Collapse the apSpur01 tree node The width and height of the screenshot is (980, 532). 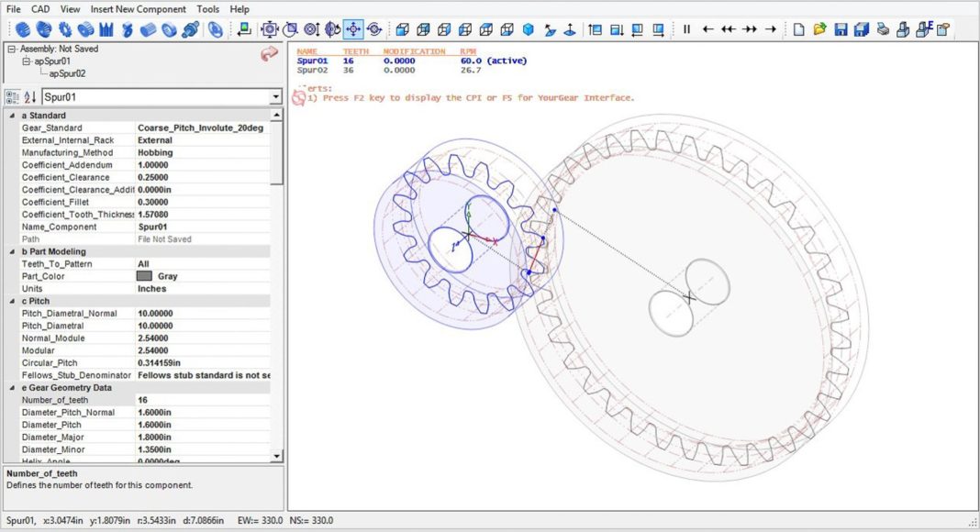point(27,61)
